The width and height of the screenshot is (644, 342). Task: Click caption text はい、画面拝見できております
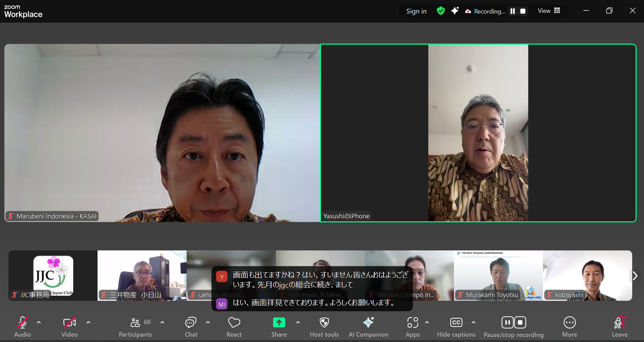tap(314, 303)
